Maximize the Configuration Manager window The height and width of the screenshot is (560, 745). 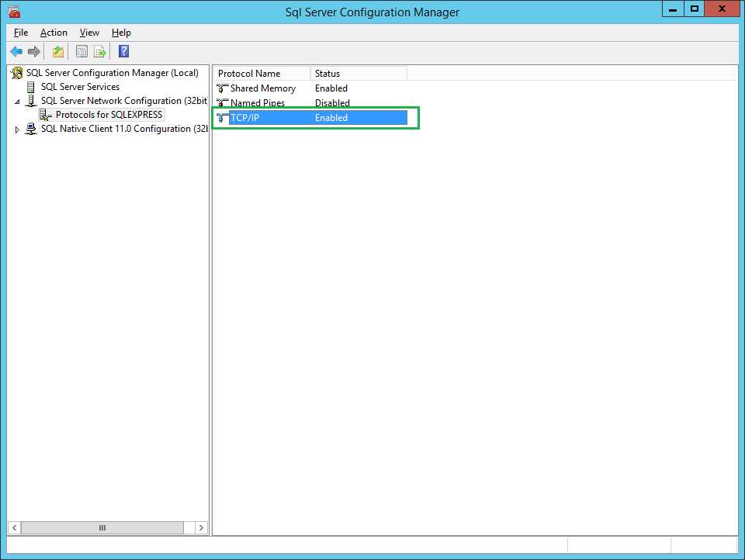pos(694,9)
